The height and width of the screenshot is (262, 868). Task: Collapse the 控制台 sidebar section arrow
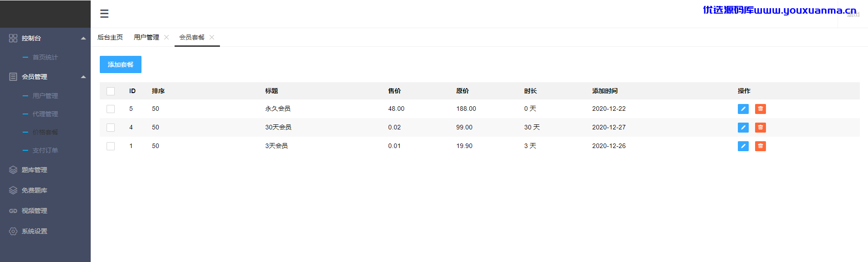tap(83, 38)
